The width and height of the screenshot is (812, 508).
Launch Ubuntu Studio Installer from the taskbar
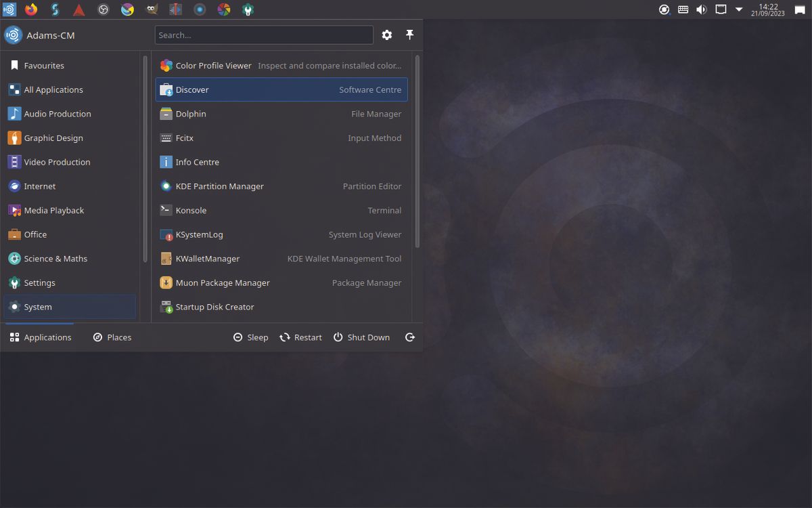[x=246, y=9]
